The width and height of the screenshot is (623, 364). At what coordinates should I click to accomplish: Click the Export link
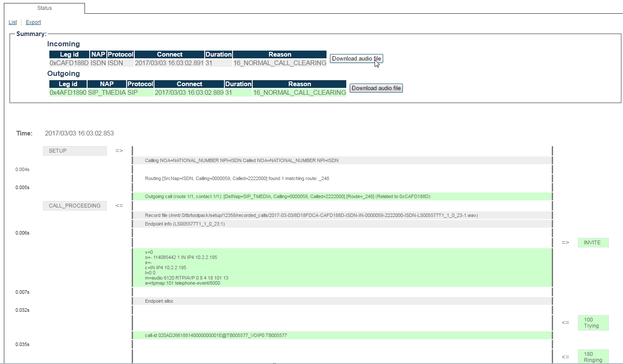pyautogui.click(x=33, y=22)
